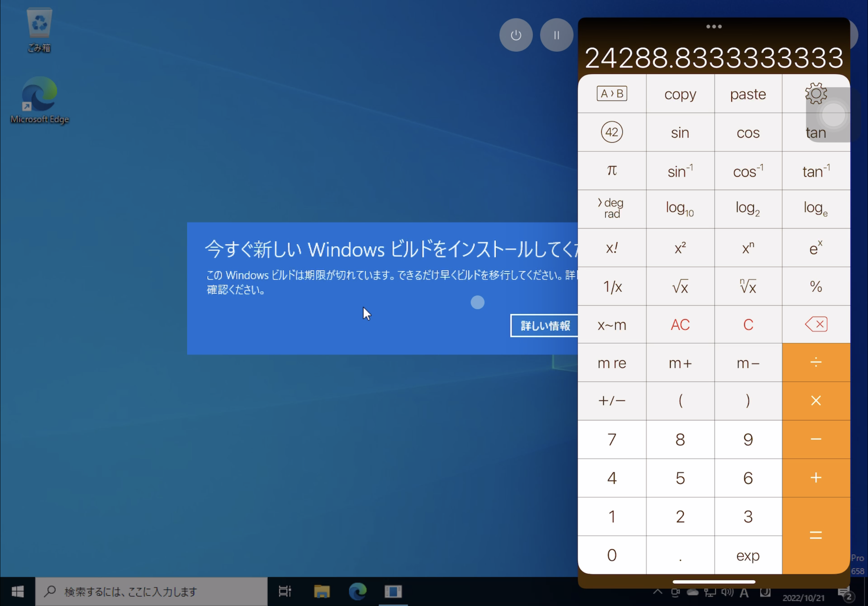Click the copy button
The width and height of the screenshot is (868, 606).
coord(680,94)
